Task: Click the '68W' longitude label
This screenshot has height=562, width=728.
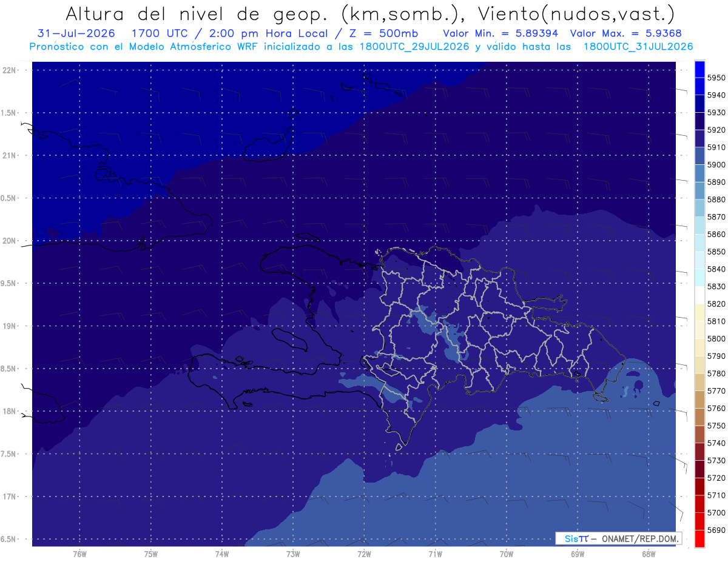Action: (x=649, y=554)
